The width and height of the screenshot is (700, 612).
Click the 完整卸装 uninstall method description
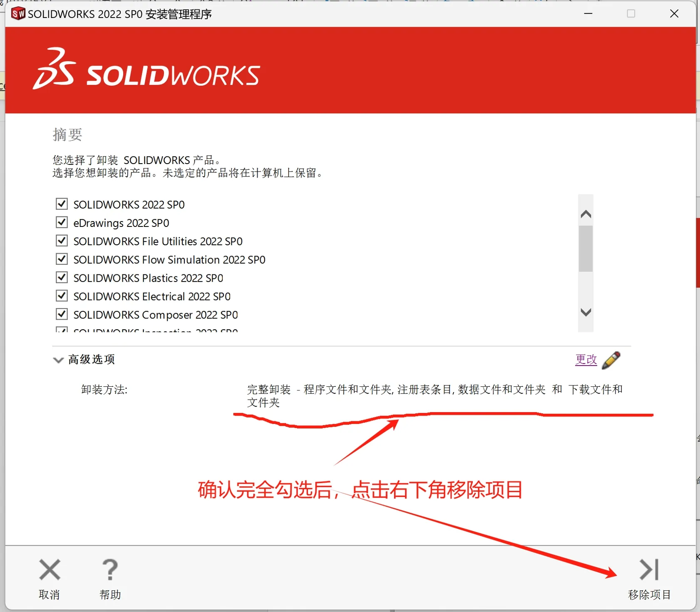(434, 396)
